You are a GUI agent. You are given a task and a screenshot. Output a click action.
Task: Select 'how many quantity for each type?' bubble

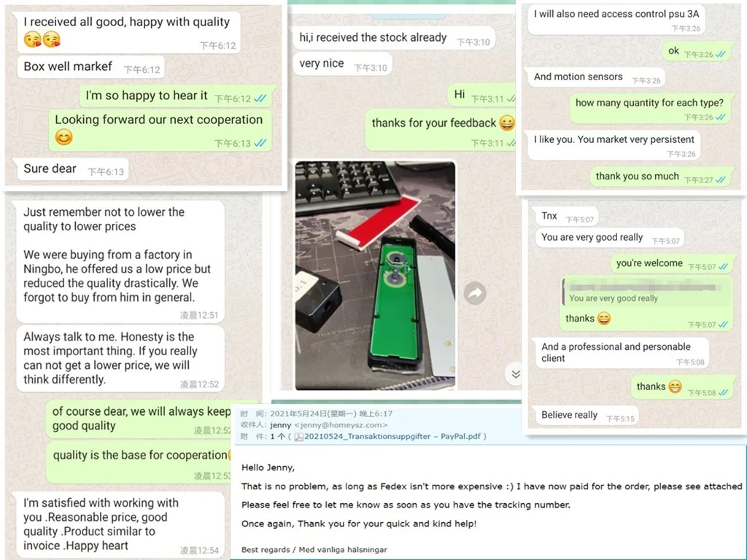click(x=650, y=108)
